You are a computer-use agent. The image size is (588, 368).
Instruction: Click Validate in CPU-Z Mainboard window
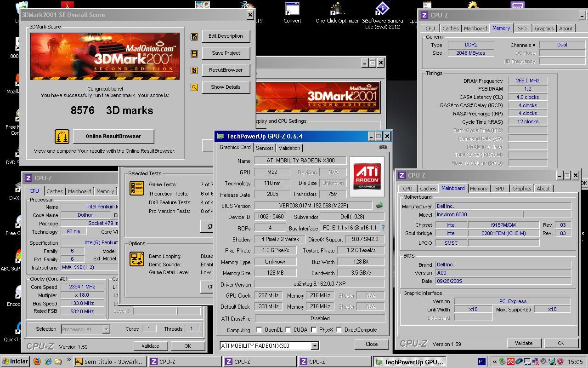[524, 343]
